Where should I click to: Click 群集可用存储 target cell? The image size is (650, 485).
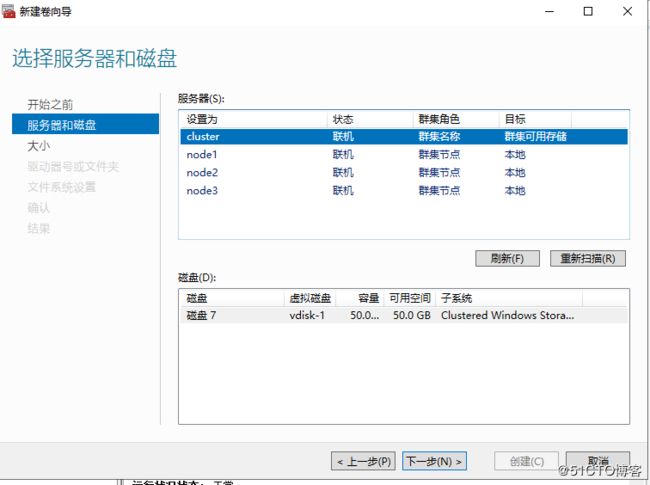click(x=536, y=136)
